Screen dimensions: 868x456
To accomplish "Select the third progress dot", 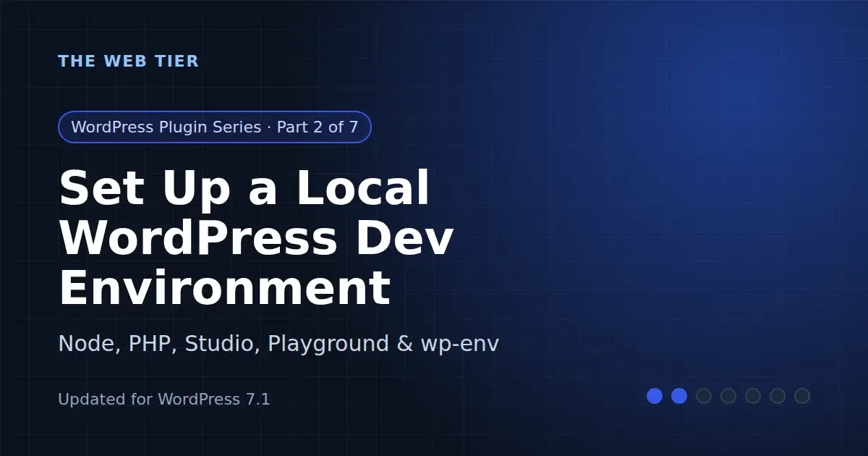I will point(704,396).
